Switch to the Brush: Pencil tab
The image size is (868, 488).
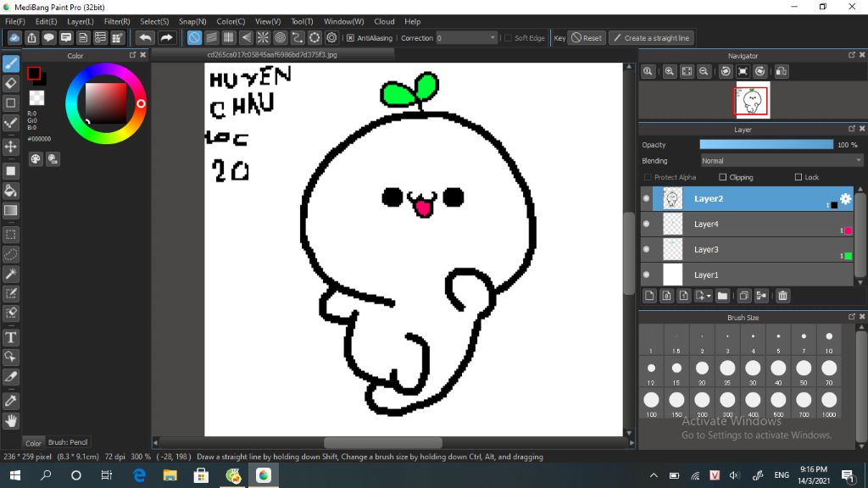tap(68, 442)
